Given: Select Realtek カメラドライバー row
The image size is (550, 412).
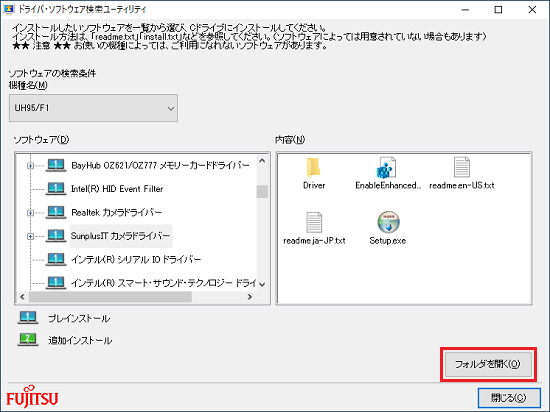Looking at the screenshot, I should [x=116, y=212].
